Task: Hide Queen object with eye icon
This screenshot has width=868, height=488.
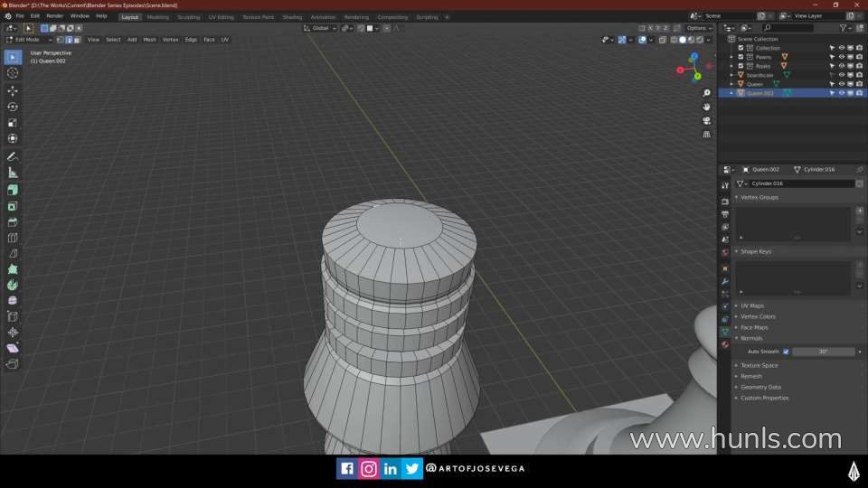Action: pyautogui.click(x=842, y=84)
